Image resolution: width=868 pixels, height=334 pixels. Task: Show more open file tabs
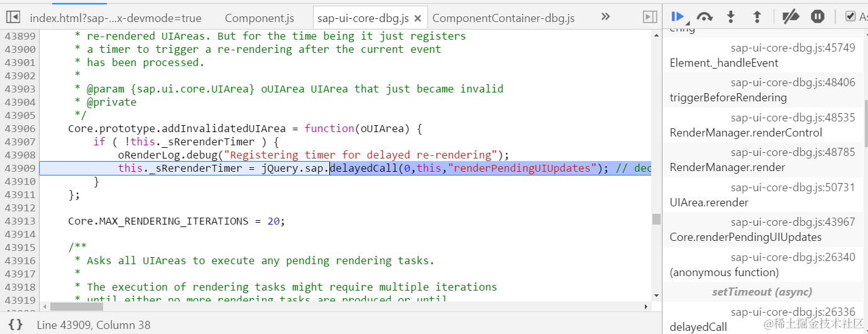tap(605, 18)
